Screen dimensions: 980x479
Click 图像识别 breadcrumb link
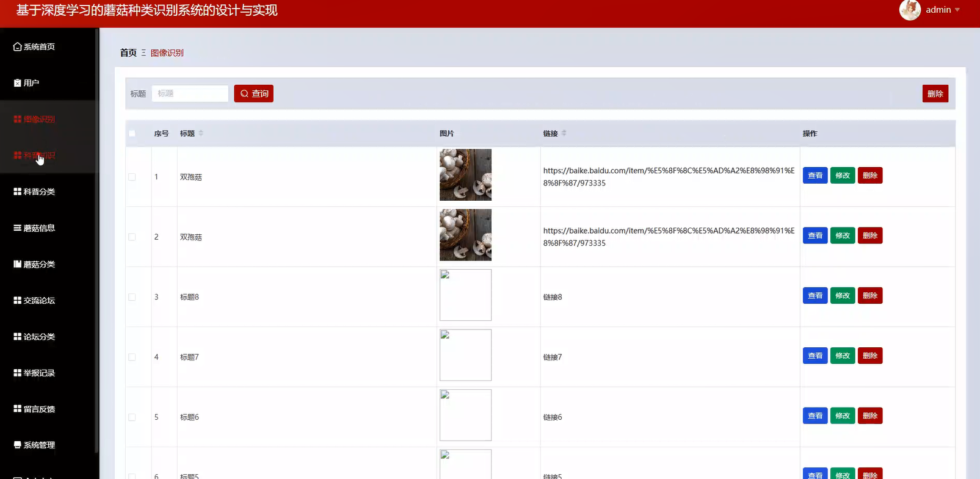coord(167,52)
